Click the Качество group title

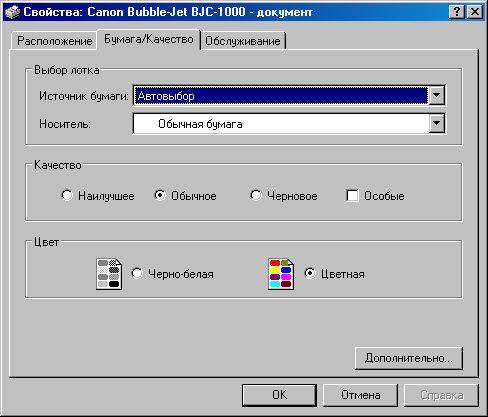[58, 165]
